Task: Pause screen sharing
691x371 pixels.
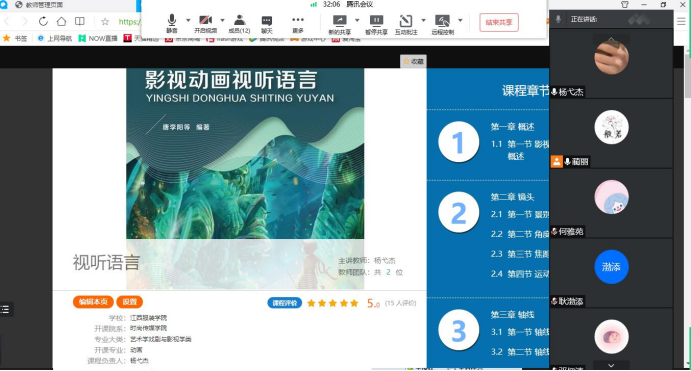Action: coord(376,24)
